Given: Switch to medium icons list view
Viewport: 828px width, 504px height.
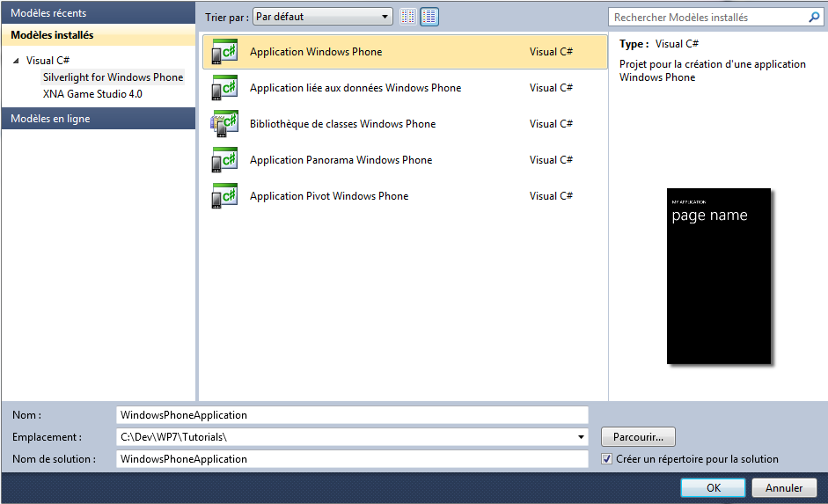Looking at the screenshot, I should click(x=429, y=17).
